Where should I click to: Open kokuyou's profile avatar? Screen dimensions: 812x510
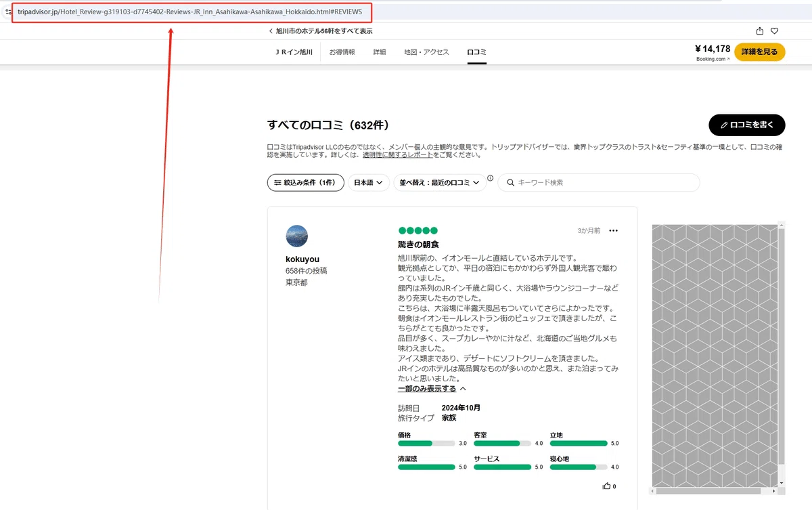297,236
